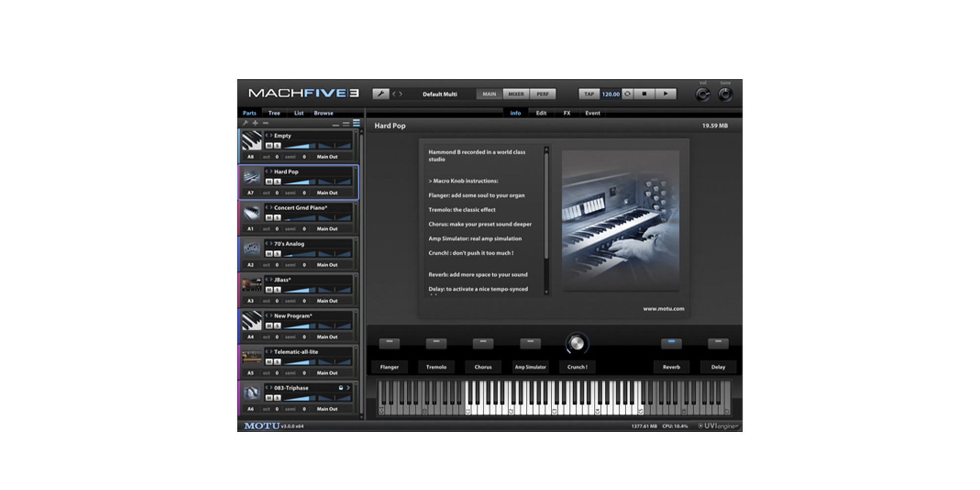
Task: Click the JBass part thumbnail
Action: coord(252,285)
